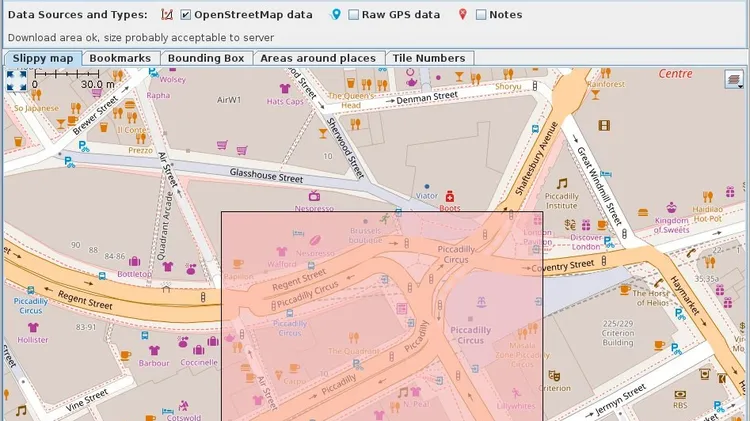Click the bus icon on Shaftesbury Avenue
Viewport: 750px width, 421px height.
click(x=535, y=129)
